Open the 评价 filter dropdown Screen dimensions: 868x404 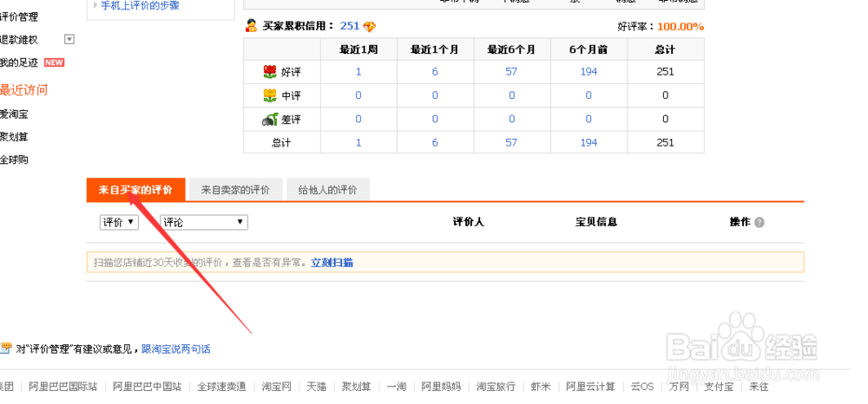[x=119, y=222]
